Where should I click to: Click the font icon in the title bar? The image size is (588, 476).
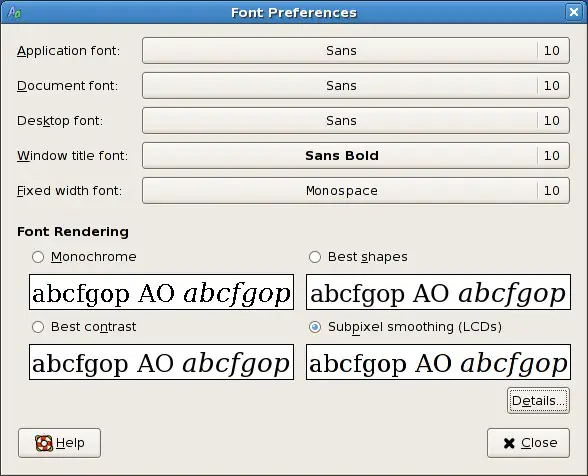pyautogui.click(x=15, y=12)
